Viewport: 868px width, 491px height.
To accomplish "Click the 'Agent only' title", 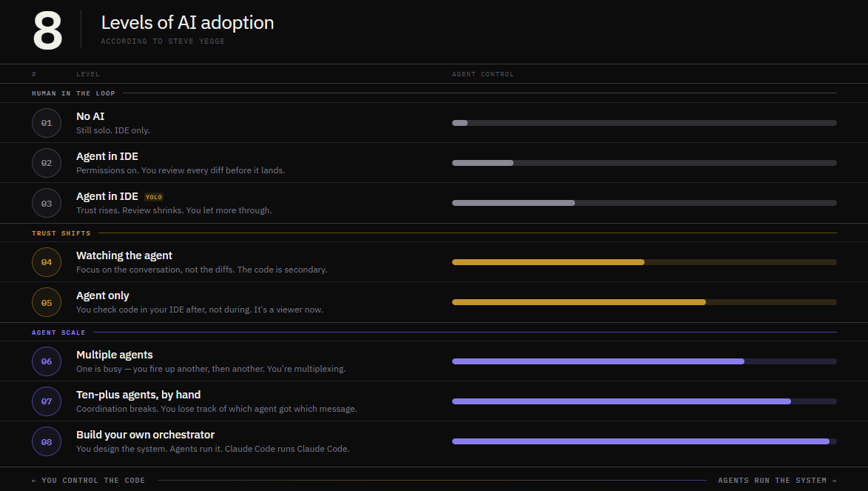I will 102,295.
